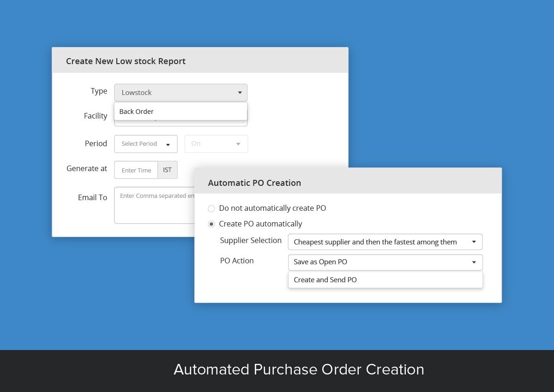Focus the Email To text area

click(x=155, y=205)
